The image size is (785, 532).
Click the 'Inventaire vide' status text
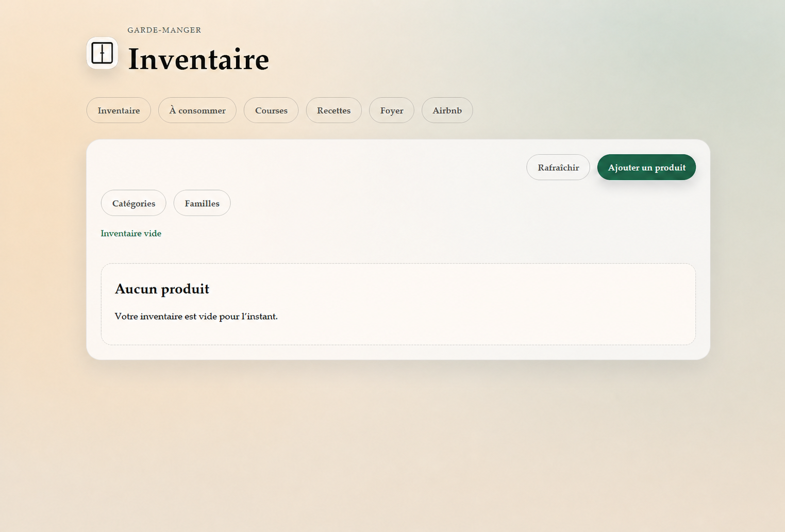[131, 234]
